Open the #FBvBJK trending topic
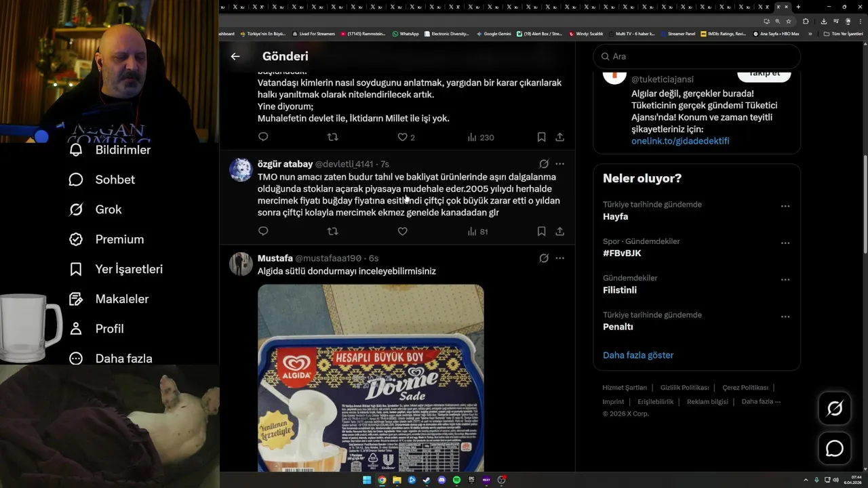 coord(622,253)
